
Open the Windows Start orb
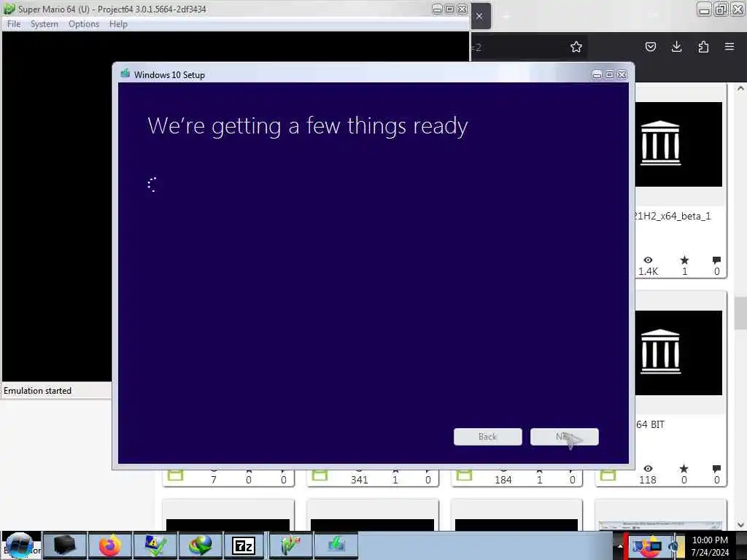pos(20,545)
